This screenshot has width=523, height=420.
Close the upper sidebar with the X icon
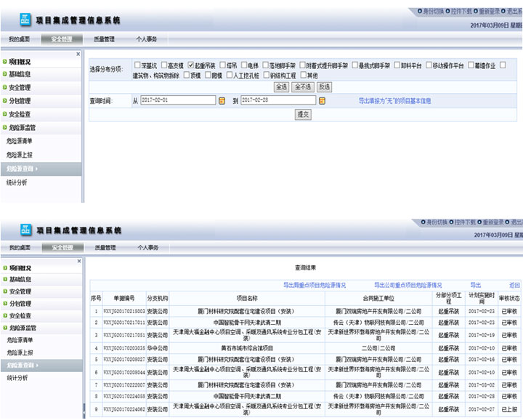coord(78,54)
